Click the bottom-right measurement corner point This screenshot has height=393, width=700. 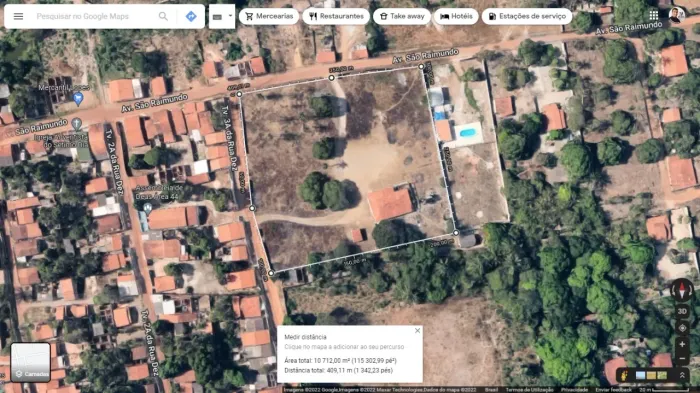click(456, 233)
